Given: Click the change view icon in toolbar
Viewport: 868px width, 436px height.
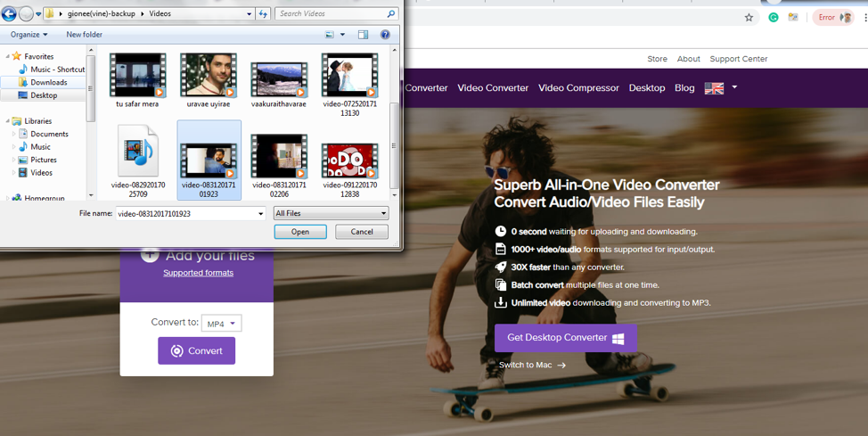Looking at the screenshot, I should tap(330, 35).
